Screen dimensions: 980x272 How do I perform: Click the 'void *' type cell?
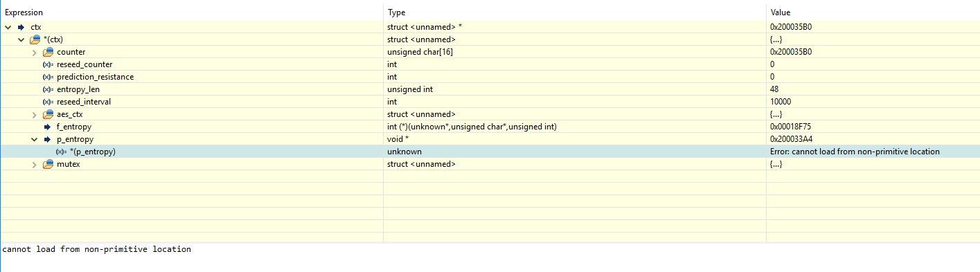(400, 139)
